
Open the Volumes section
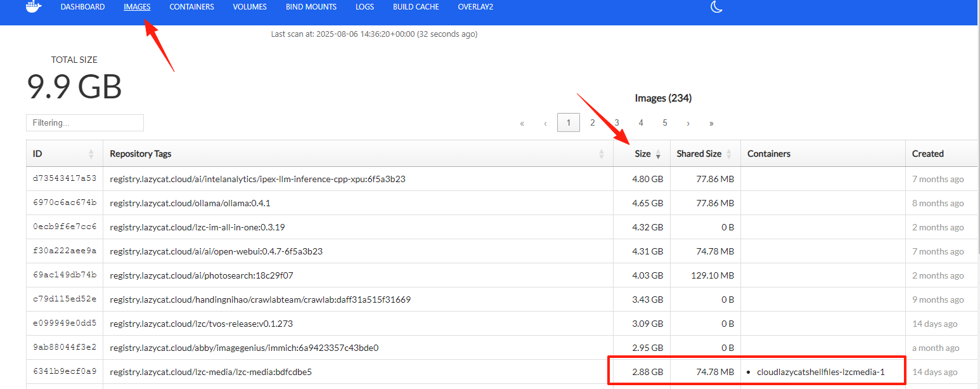[x=250, y=7]
